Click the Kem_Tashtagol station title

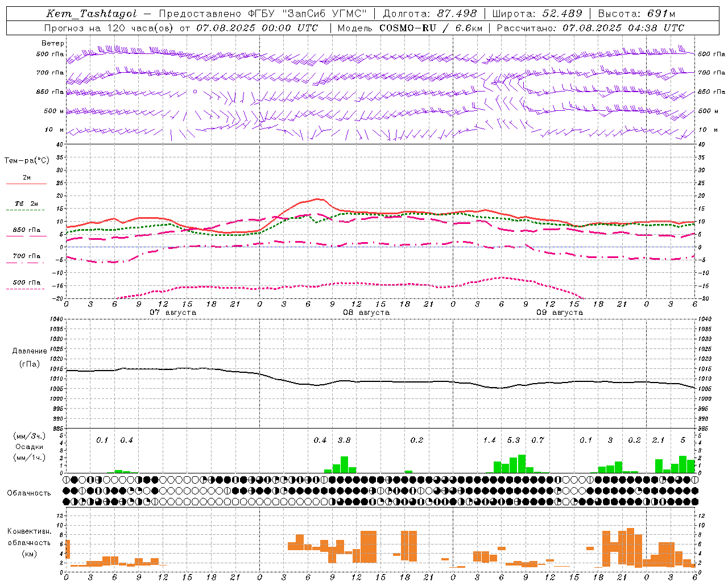pyautogui.click(x=91, y=14)
